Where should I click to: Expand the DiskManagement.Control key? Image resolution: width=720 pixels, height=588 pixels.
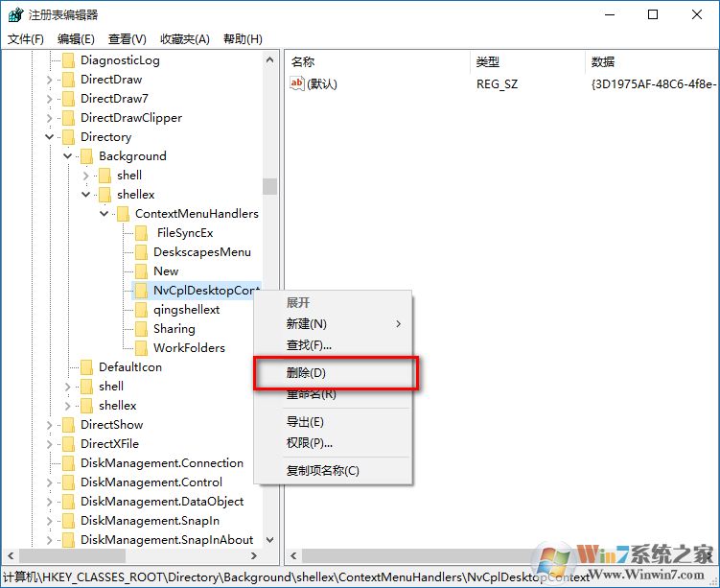(x=49, y=482)
